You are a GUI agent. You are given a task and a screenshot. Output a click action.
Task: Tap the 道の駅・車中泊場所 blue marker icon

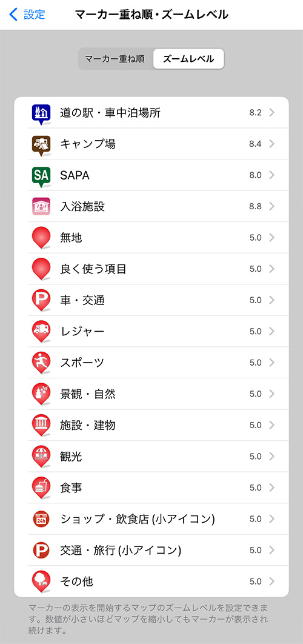41,114
